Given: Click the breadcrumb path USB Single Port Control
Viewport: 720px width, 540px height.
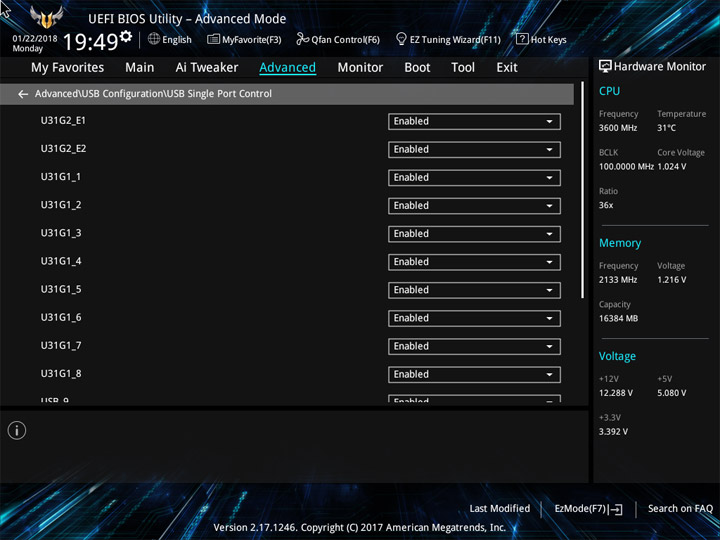Looking at the screenshot, I should coord(219,94).
